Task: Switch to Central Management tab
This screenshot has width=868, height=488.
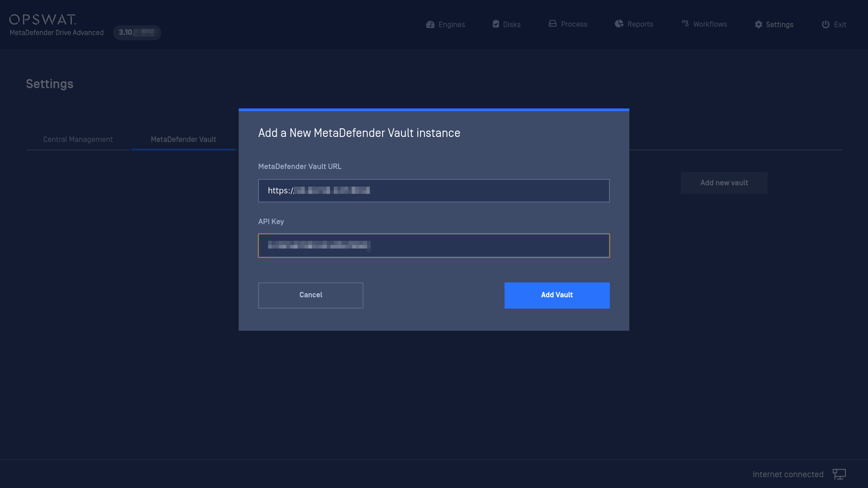Action: click(x=78, y=139)
